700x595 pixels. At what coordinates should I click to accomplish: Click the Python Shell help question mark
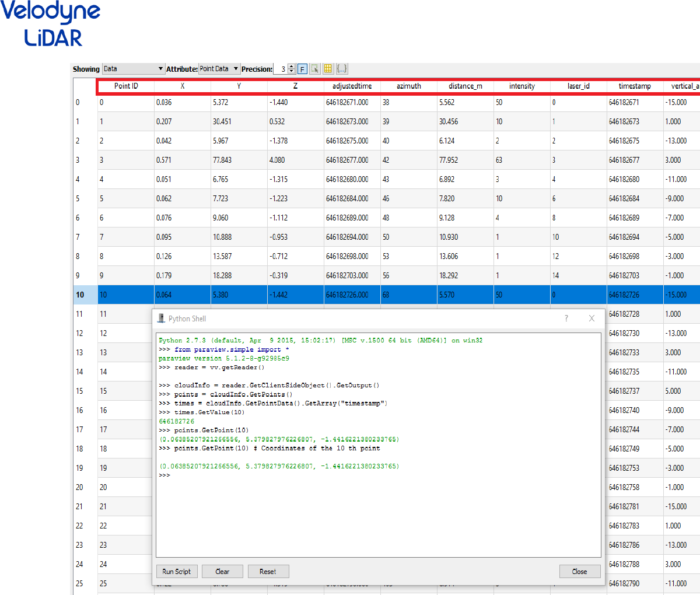tap(566, 318)
